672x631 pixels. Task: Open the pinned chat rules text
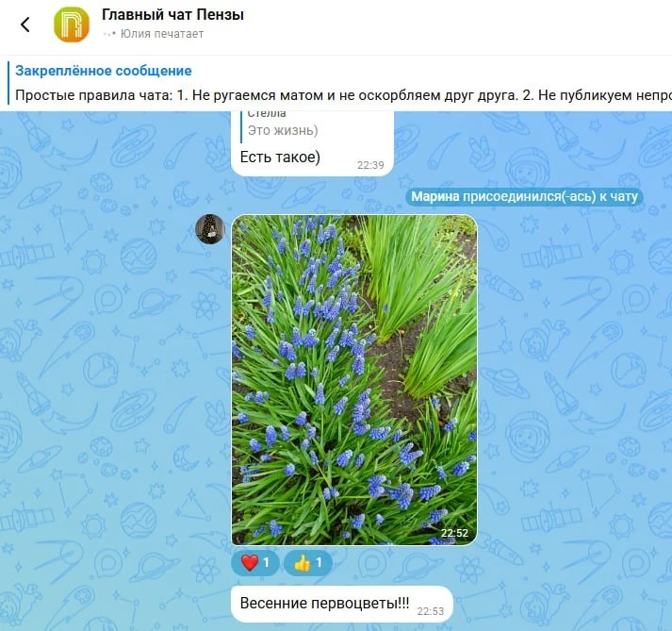click(x=343, y=95)
